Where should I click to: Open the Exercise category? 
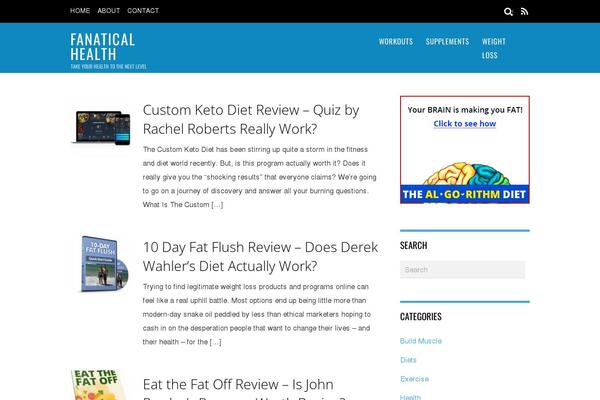tap(414, 379)
